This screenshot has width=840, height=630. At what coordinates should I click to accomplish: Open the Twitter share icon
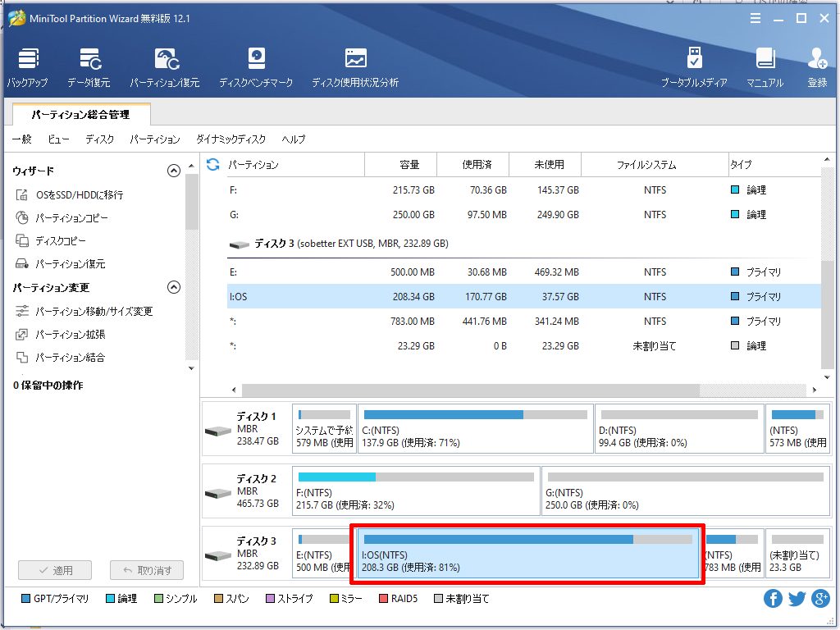coord(797,598)
